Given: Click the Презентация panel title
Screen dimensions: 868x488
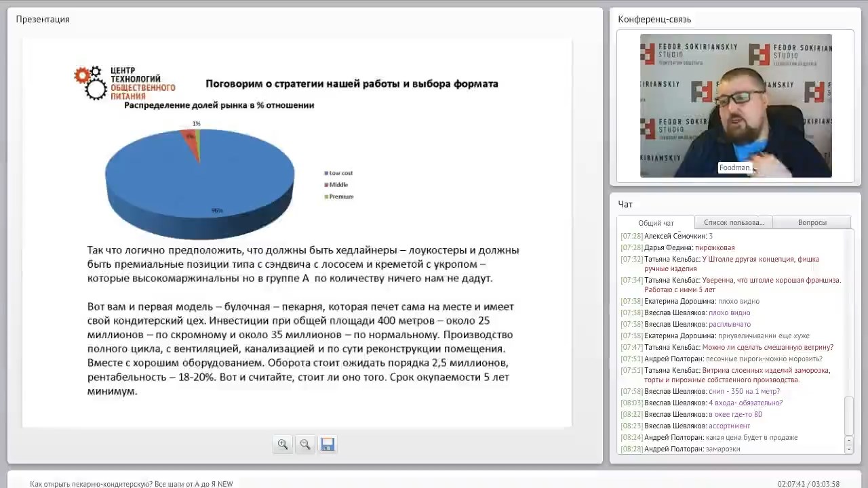Looking at the screenshot, I should (43, 19).
